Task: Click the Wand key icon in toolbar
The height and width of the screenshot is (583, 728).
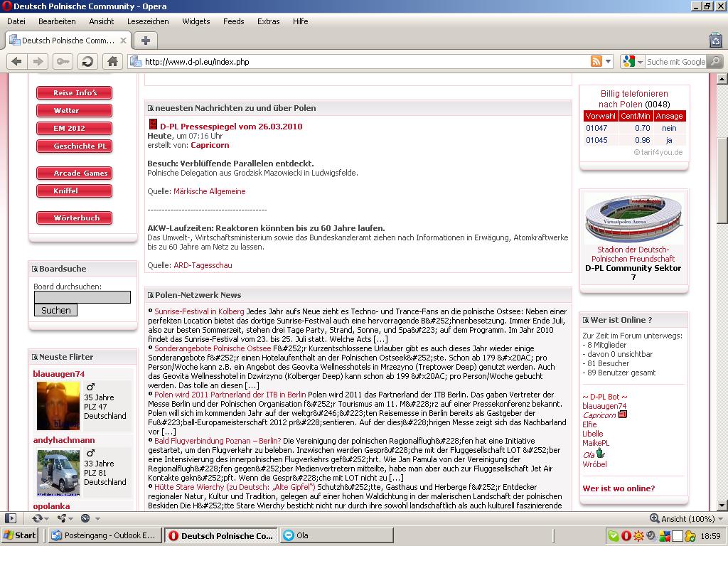Action: (x=63, y=62)
